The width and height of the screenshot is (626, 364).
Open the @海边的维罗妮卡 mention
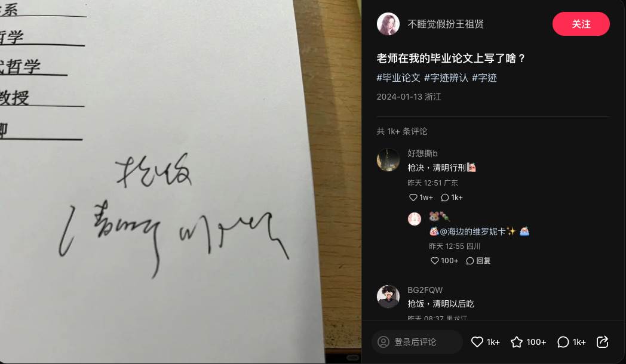point(472,232)
